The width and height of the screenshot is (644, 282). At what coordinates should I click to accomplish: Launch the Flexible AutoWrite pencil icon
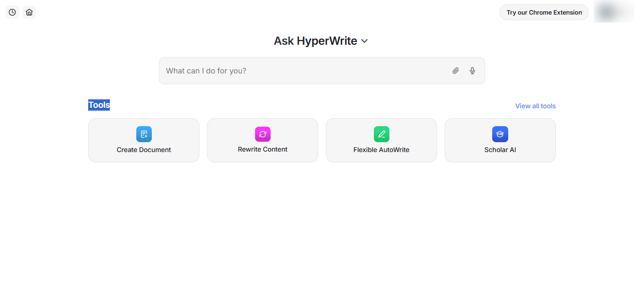(381, 134)
